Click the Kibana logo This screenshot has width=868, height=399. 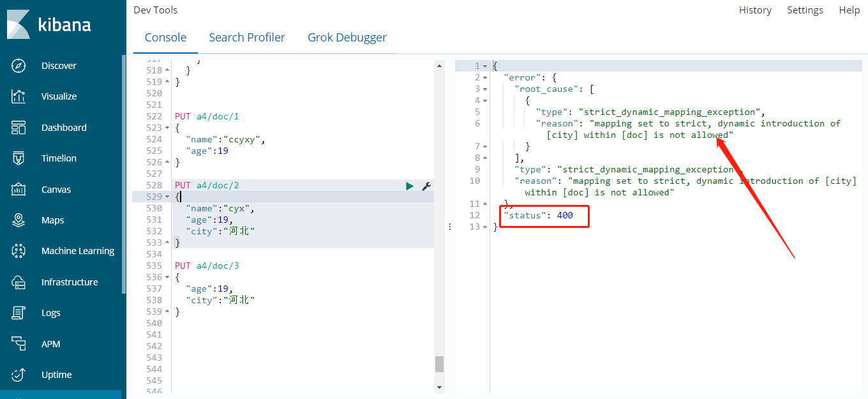point(49,25)
